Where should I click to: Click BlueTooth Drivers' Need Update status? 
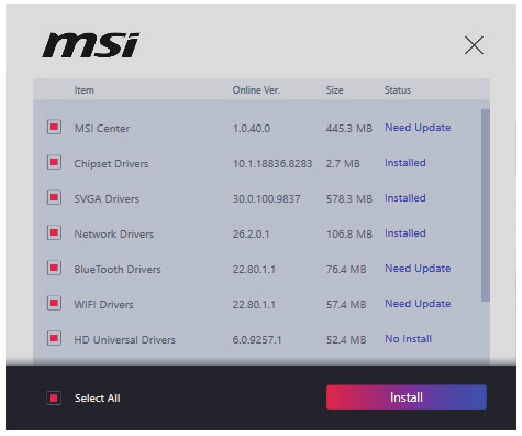tap(418, 268)
